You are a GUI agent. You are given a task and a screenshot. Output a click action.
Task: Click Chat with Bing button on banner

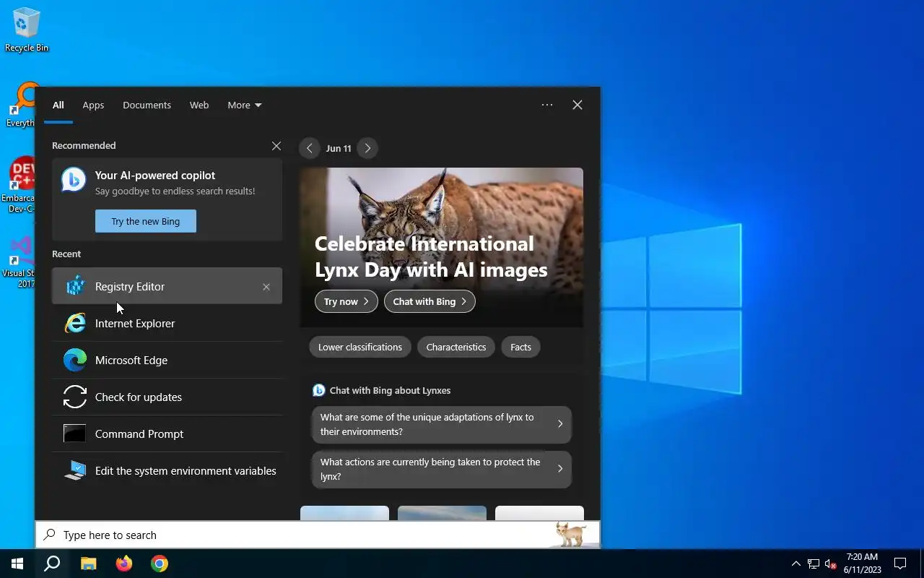pos(430,301)
